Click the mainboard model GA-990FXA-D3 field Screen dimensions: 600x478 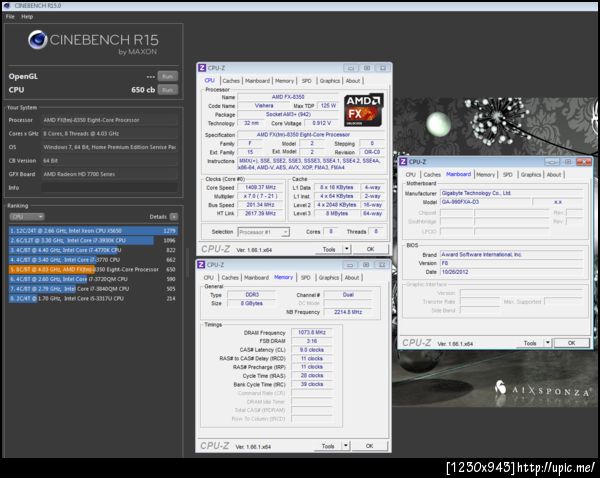(485, 202)
